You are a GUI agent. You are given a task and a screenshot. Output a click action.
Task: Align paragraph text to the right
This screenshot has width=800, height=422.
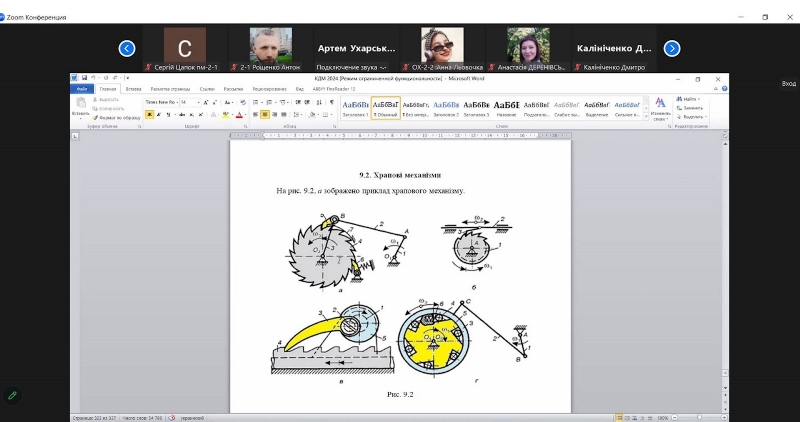274,115
